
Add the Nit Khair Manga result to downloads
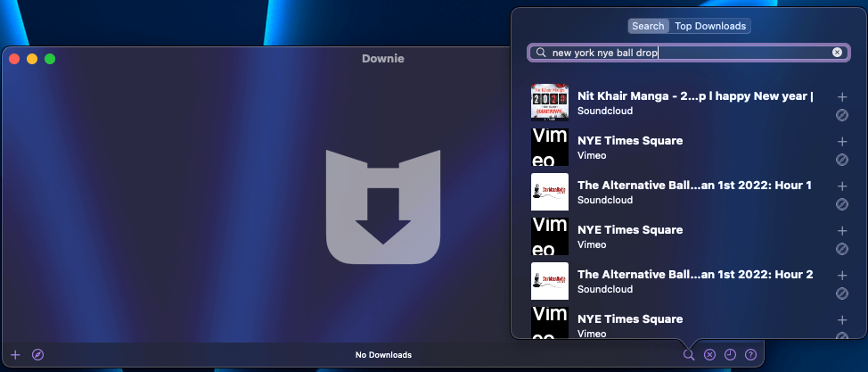pyautogui.click(x=842, y=97)
